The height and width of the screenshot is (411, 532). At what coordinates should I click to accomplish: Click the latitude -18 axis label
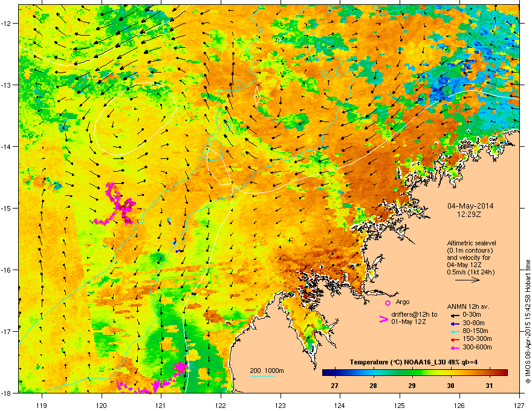click(6, 393)
